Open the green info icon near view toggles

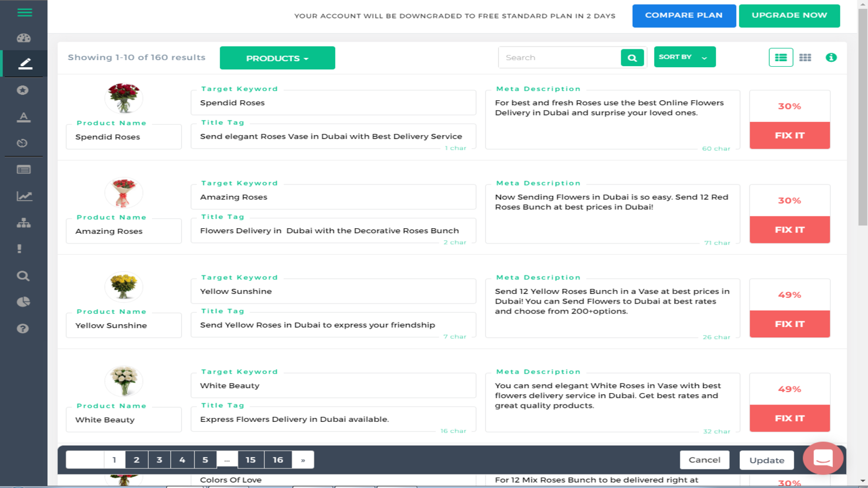point(831,57)
